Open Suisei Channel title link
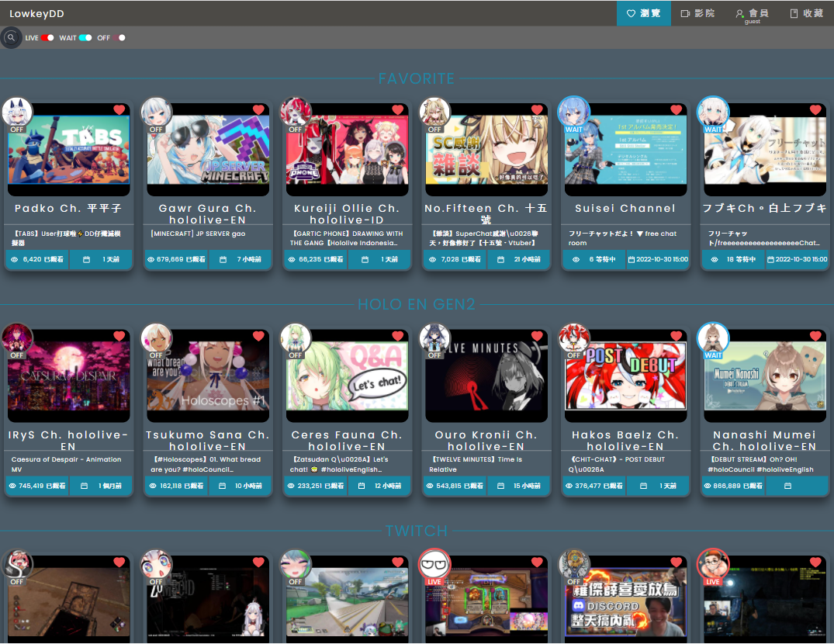This screenshot has width=834, height=644. tap(625, 209)
